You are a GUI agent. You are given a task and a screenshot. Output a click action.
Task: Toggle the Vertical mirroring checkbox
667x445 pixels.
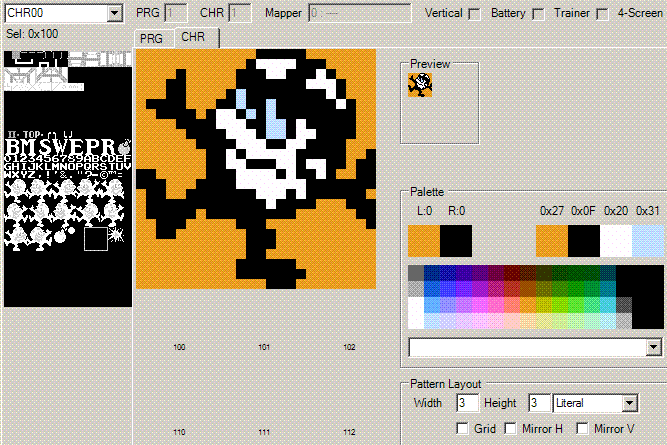pyautogui.click(x=475, y=14)
